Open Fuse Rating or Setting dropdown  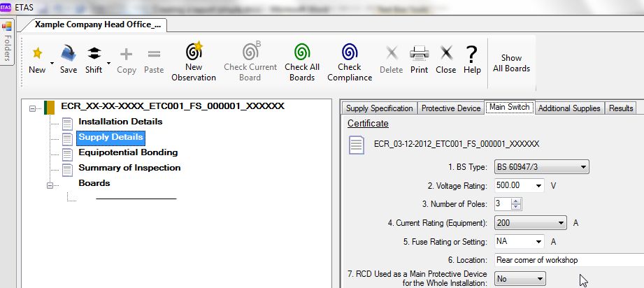pos(538,242)
